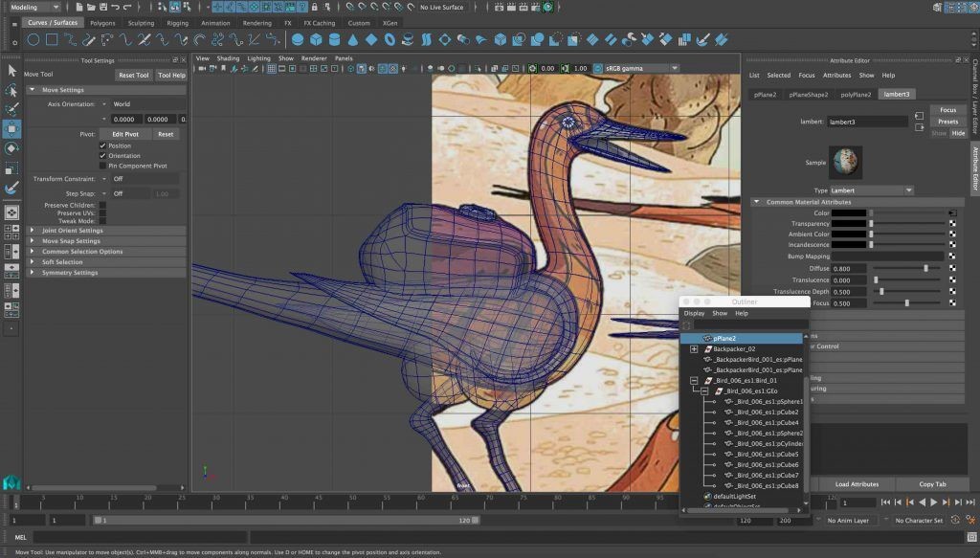The height and width of the screenshot is (558, 980).
Task: Expand Backpacker_02 in the Outliner
Action: click(693, 348)
